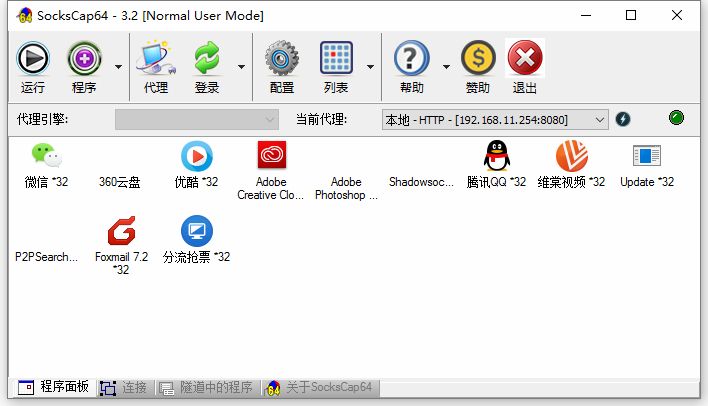This screenshot has height=406, width=708.
Task: Open the 帮助 (Help) question mark icon
Action: [x=411, y=58]
